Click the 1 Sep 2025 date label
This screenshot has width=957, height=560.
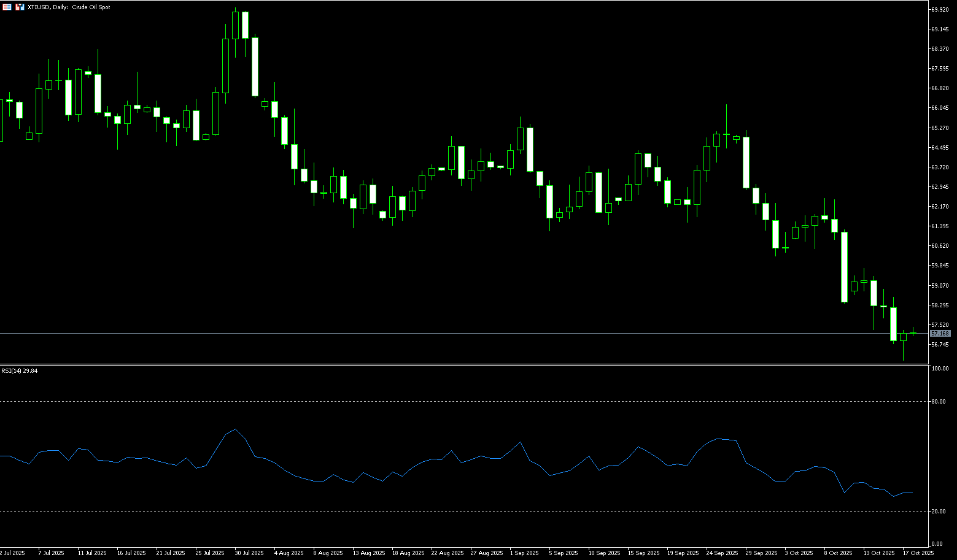point(524,553)
